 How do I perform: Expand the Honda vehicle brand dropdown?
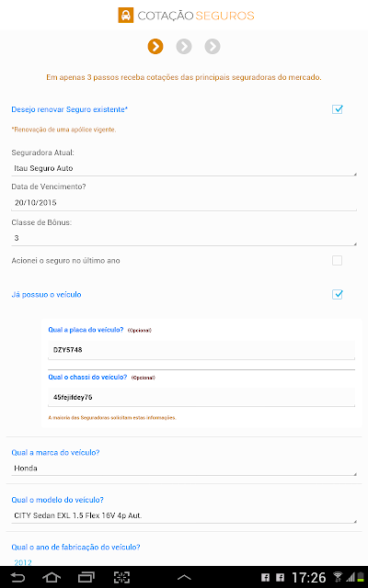pos(184,469)
